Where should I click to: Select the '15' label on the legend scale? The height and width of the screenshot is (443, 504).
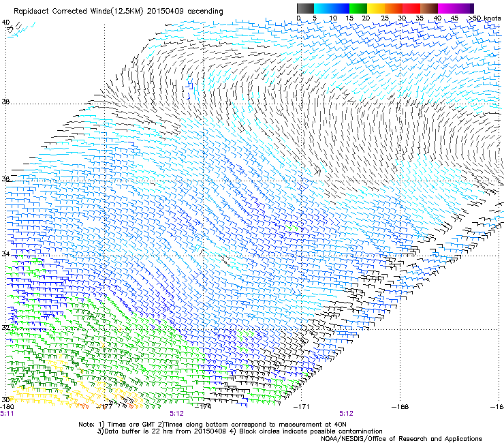(349, 18)
